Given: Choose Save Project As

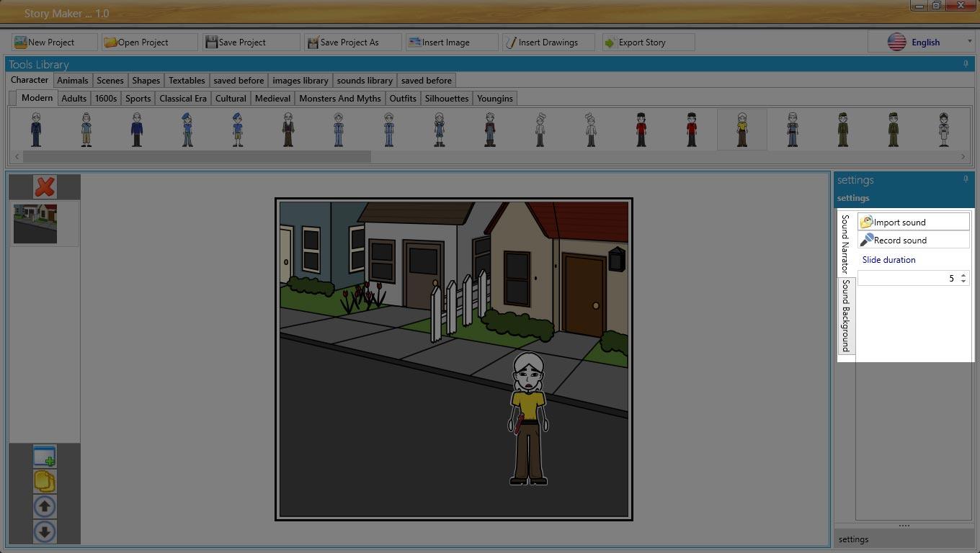Looking at the screenshot, I should [352, 42].
